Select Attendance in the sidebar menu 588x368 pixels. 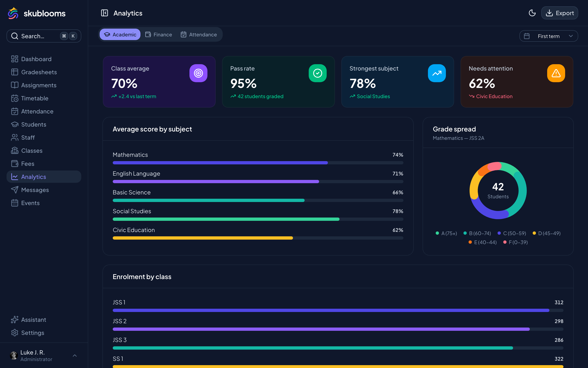[x=44, y=111]
